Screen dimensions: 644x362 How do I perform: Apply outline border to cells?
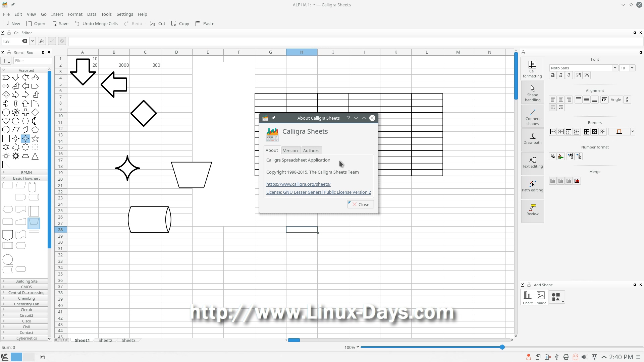(x=595, y=132)
